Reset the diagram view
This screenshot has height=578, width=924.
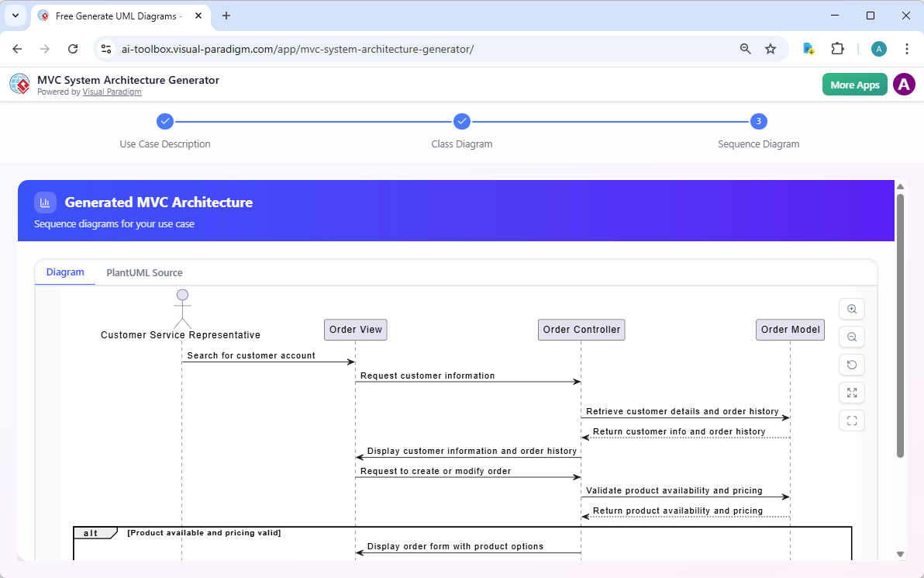tap(851, 365)
